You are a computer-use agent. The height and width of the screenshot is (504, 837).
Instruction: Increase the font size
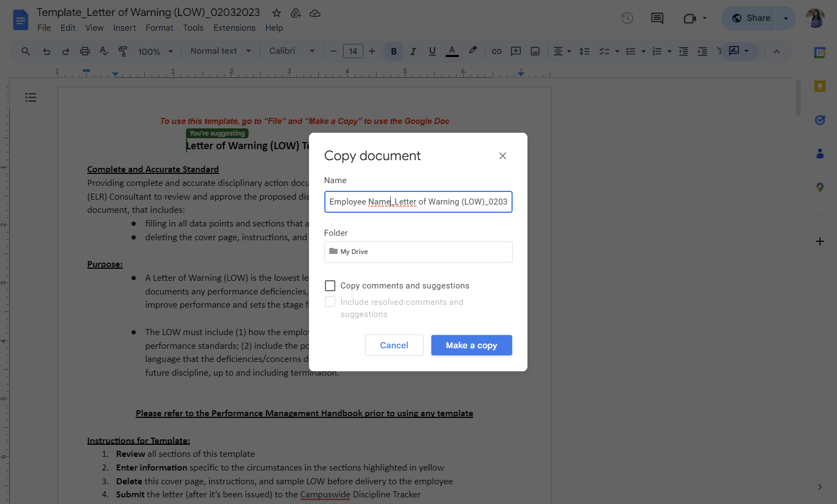(372, 51)
